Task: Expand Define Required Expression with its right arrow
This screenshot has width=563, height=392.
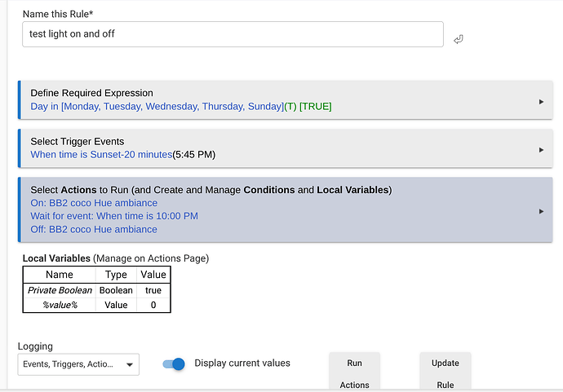Action: tap(541, 101)
